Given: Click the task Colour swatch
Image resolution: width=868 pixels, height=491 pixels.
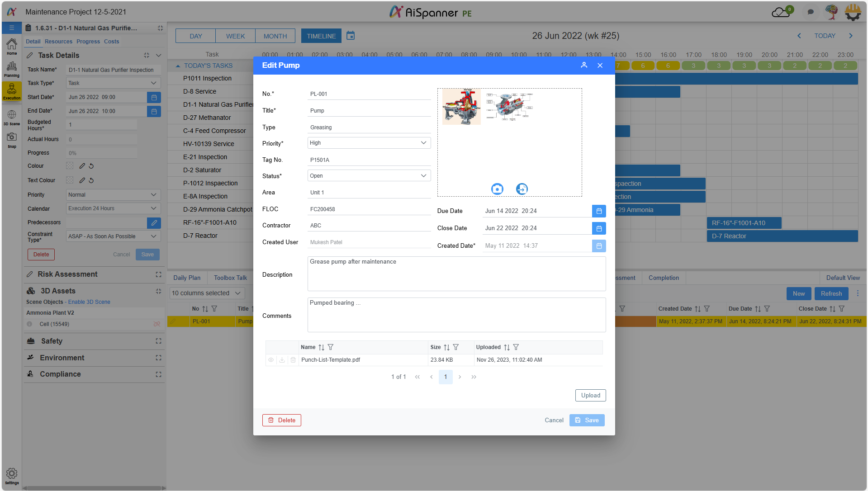Looking at the screenshot, I should pyautogui.click(x=70, y=166).
